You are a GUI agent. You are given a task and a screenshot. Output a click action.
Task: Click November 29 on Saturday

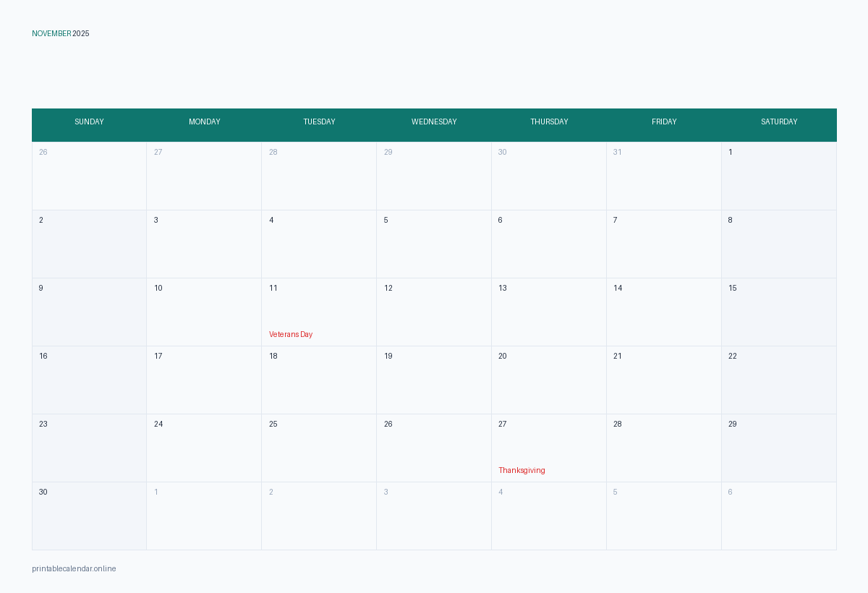point(733,425)
